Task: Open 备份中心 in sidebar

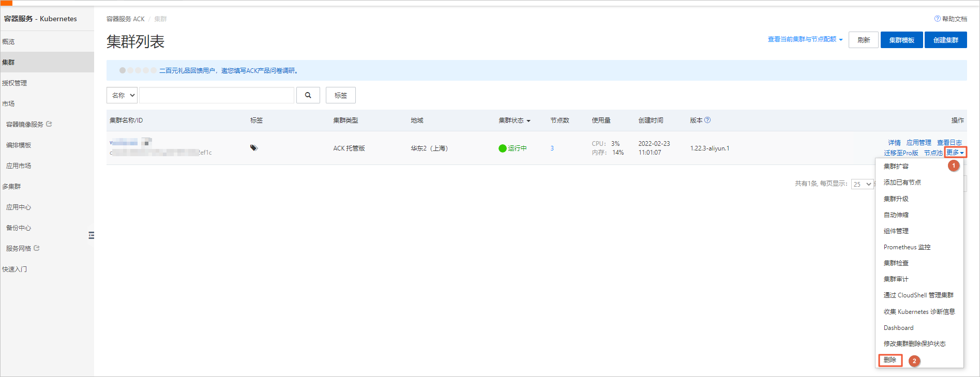Action: click(19, 228)
